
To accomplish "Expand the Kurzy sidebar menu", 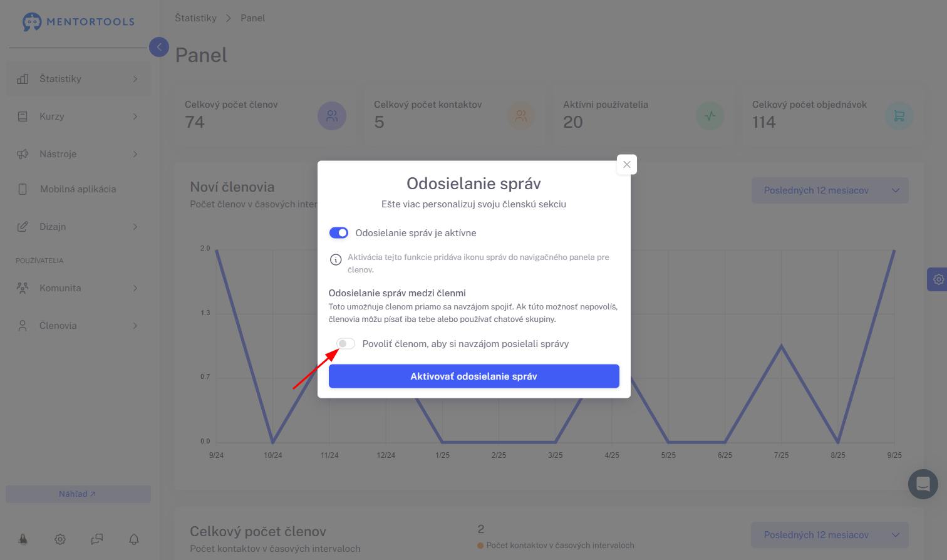I will pos(78,117).
